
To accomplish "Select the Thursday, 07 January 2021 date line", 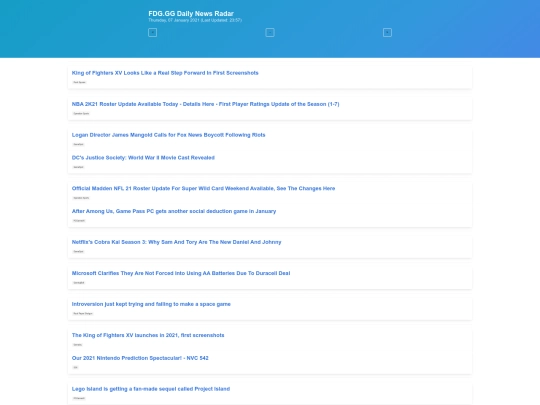I will [x=195, y=20].
